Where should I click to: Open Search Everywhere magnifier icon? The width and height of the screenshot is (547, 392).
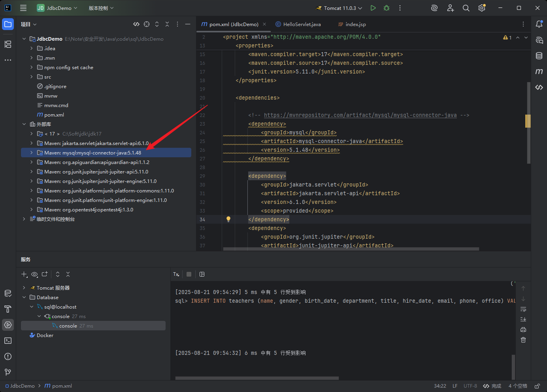[466, 8]
